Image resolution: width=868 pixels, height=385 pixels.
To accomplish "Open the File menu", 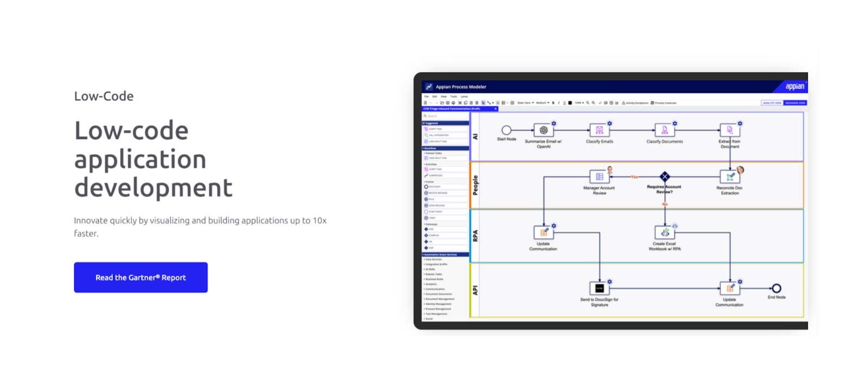I will [426, 97].
